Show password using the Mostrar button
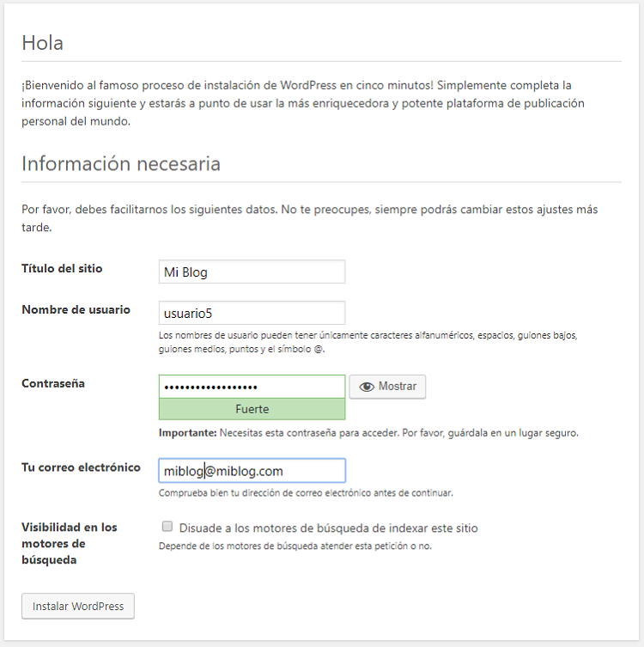This screenshot has width=644, height=647. pyautogui.click(x=387, y=387)
